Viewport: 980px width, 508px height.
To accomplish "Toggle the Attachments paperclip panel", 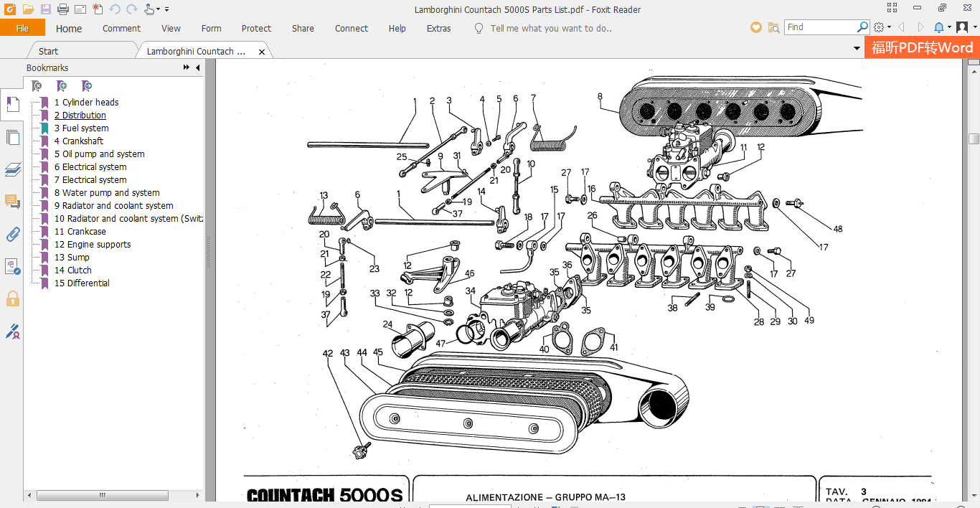I will 12,234.
